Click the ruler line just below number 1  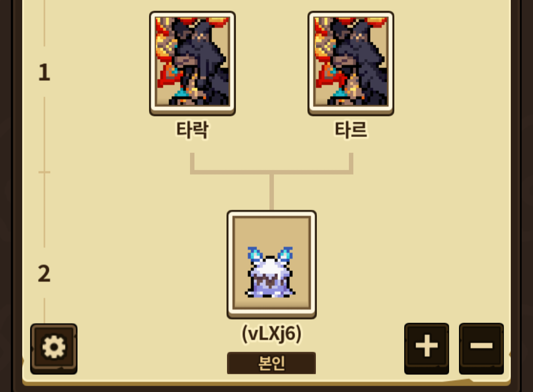click(x=44, y=134)
